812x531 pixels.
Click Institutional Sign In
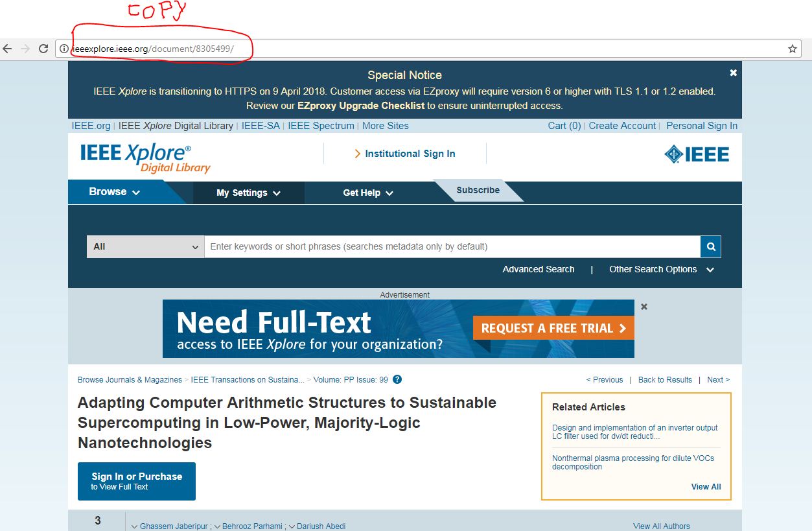405,154
